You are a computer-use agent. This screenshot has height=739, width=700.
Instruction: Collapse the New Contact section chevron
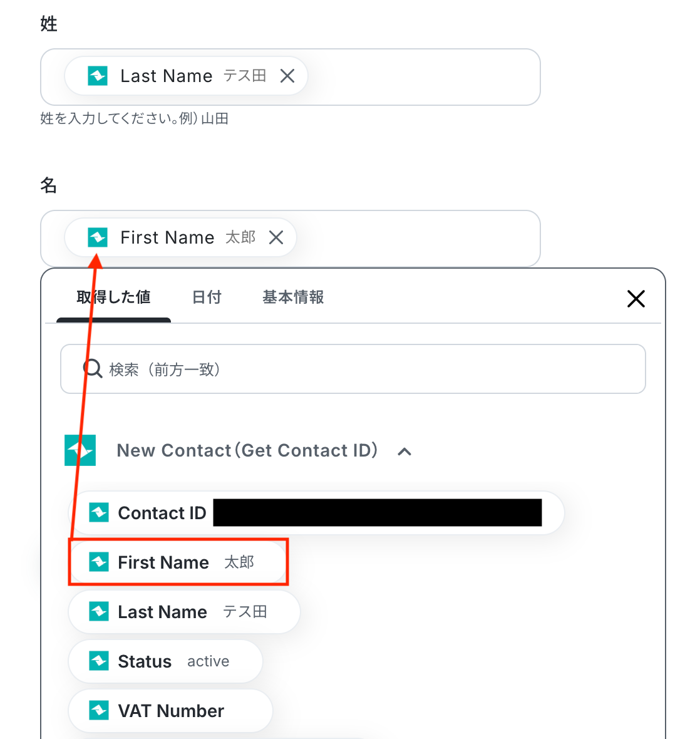point(404,452)
